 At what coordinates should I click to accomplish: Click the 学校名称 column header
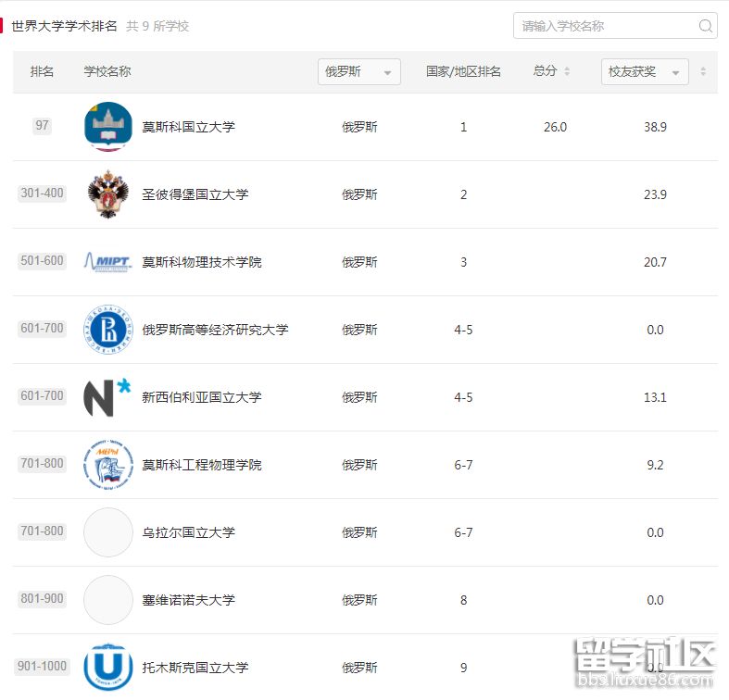[x=107, y=71]
